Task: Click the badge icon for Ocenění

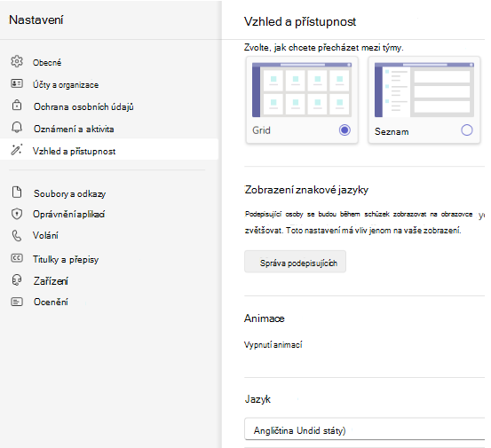Action: point(17,302)
